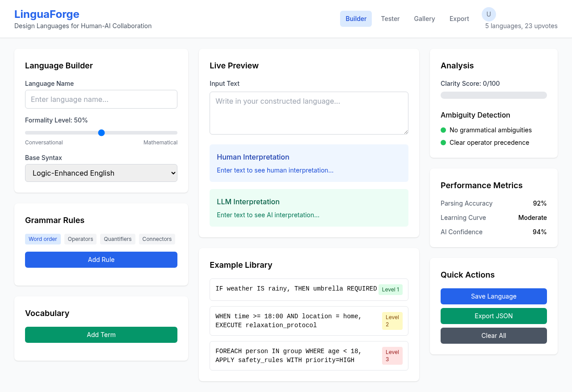Switch to the Tester tab
This screenshot has height=392, width=572.
[x=390, y=19]
